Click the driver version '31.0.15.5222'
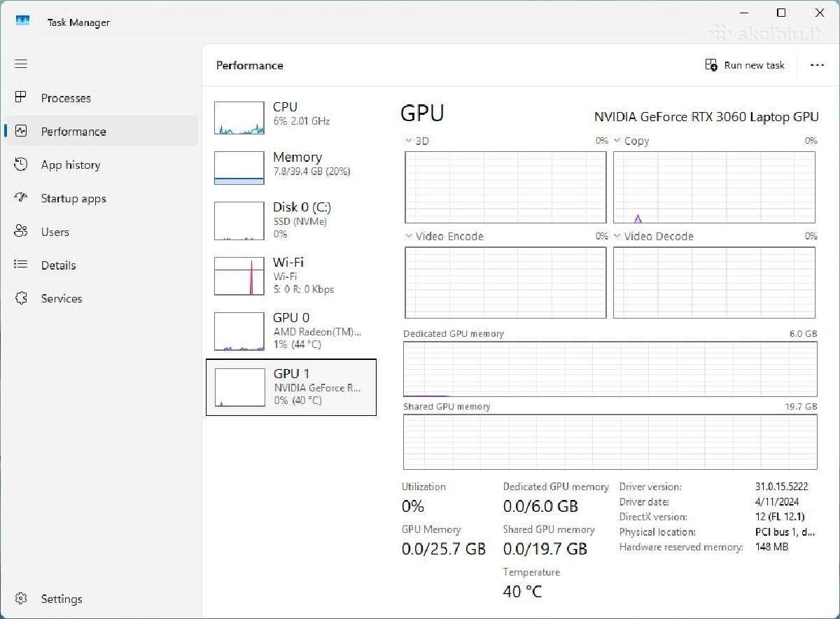 click(x=782, y=487)
